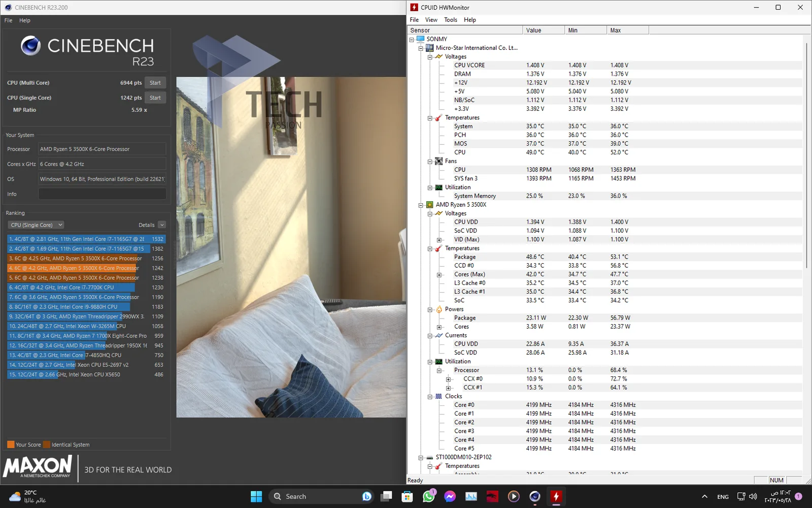Image resolution: width=812 pixels, height=508 pixels.
Task: Open Task View from taskbar
Action: pos(387,496)
